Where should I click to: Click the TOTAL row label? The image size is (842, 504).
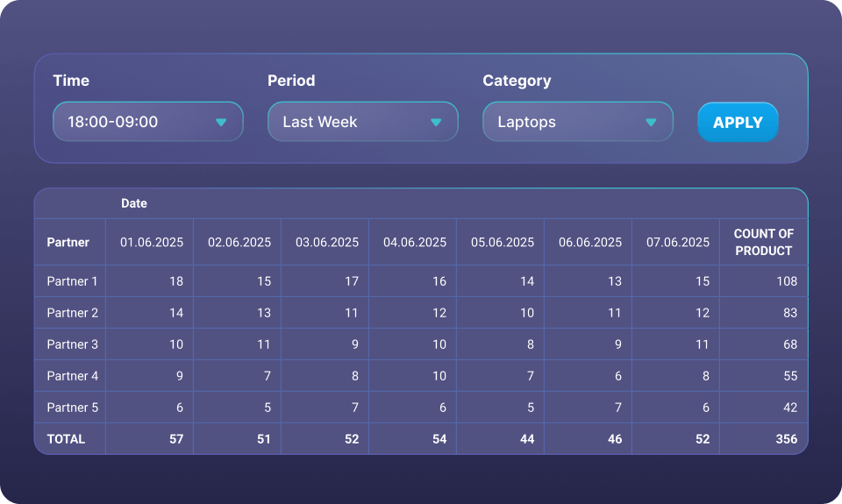66,439
